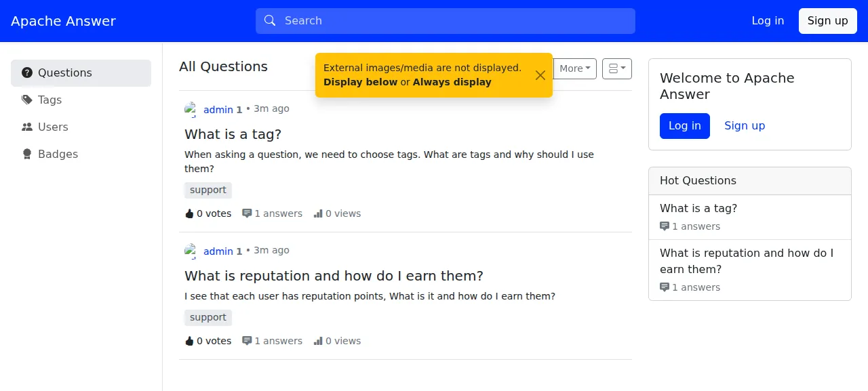Open Users page from sidebar
This screenshot has width=868, height=391.
click(81, 127)
